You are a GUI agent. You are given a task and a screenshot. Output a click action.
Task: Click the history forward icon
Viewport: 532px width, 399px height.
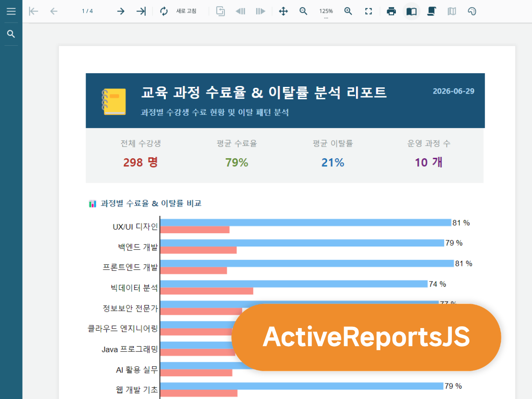pos(261,11)
